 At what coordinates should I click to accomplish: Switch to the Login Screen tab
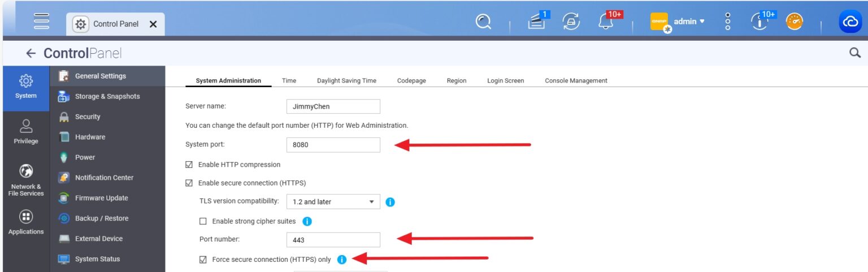point(505,81)
